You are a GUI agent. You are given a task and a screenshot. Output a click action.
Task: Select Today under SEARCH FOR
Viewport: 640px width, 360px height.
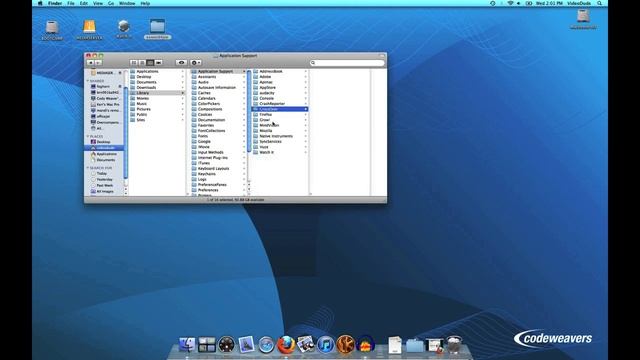tap(103, 173)
